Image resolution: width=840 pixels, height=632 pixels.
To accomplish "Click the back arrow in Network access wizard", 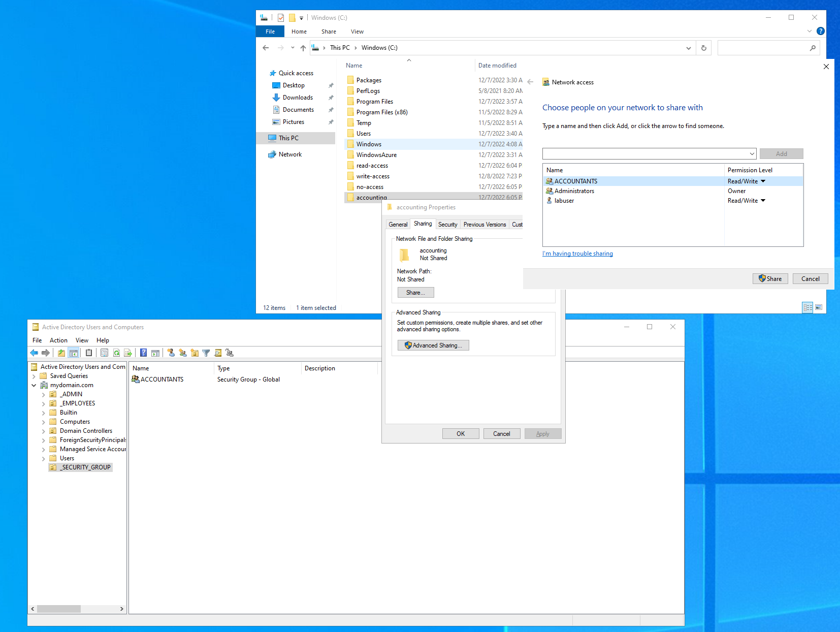I will pyautogui.click(x=530, y=82).
